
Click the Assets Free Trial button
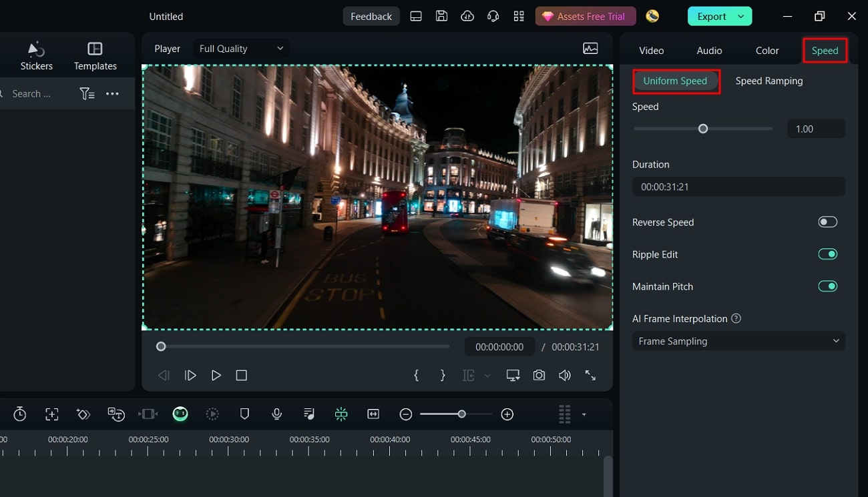coord(586,16)
